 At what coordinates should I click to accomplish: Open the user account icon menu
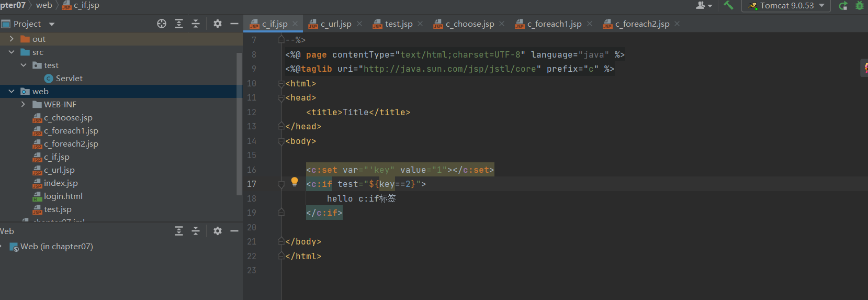coord(704,5)
